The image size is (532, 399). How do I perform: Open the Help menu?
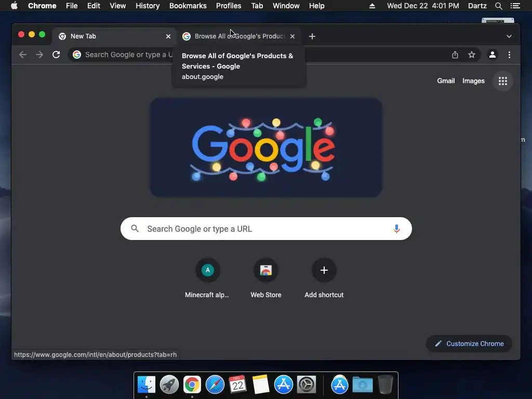316,6
